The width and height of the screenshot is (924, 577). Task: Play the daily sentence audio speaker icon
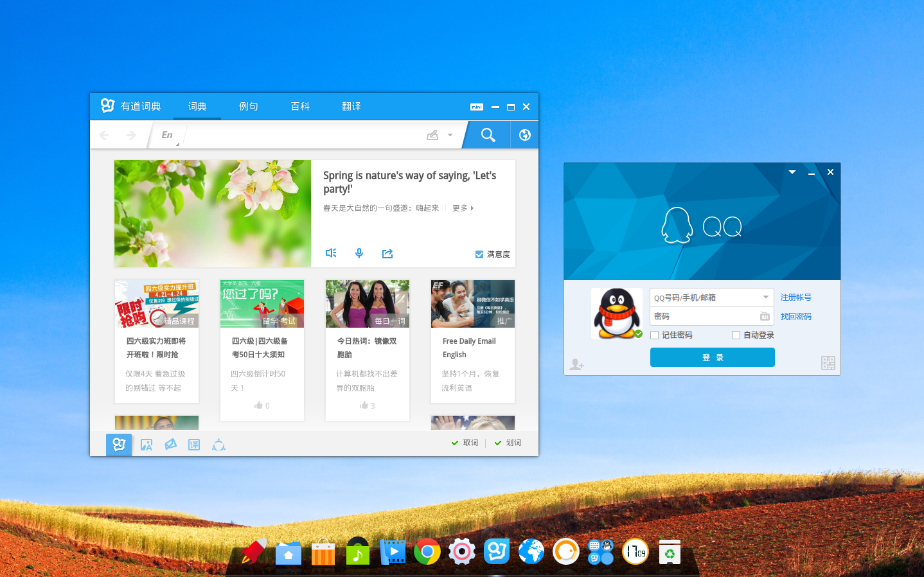click(x=331, y=253)
